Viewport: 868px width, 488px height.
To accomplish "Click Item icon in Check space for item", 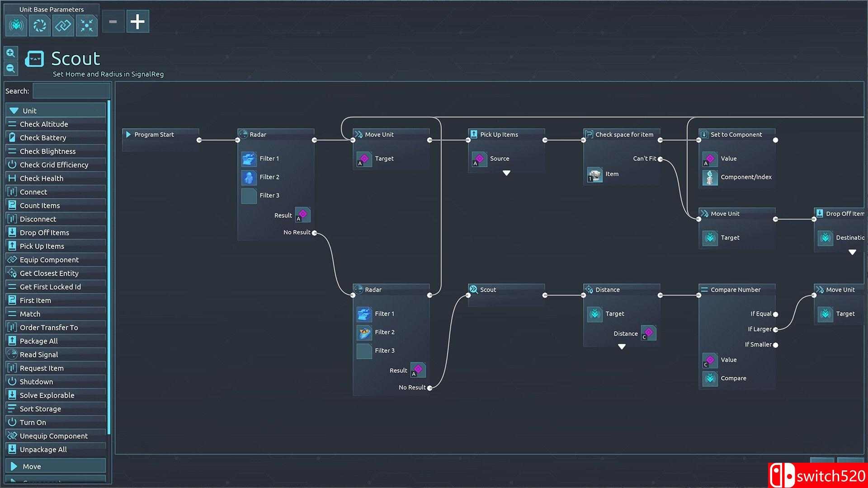I will (x=595, y=174).
